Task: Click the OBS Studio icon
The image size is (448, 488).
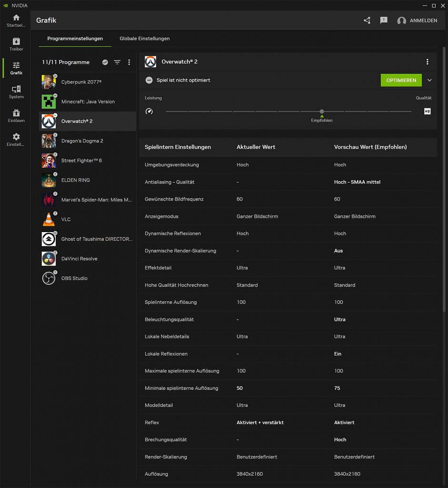Action: (x=49, y=278)
